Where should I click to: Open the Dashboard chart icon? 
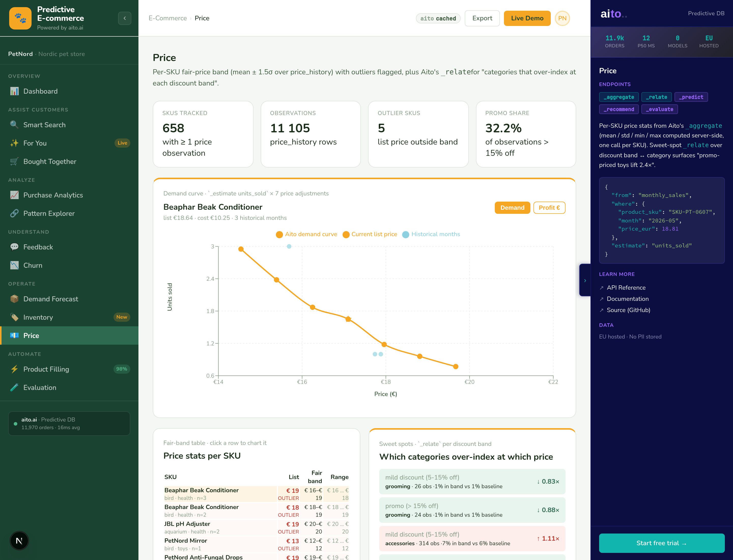(x=14, y=91)
